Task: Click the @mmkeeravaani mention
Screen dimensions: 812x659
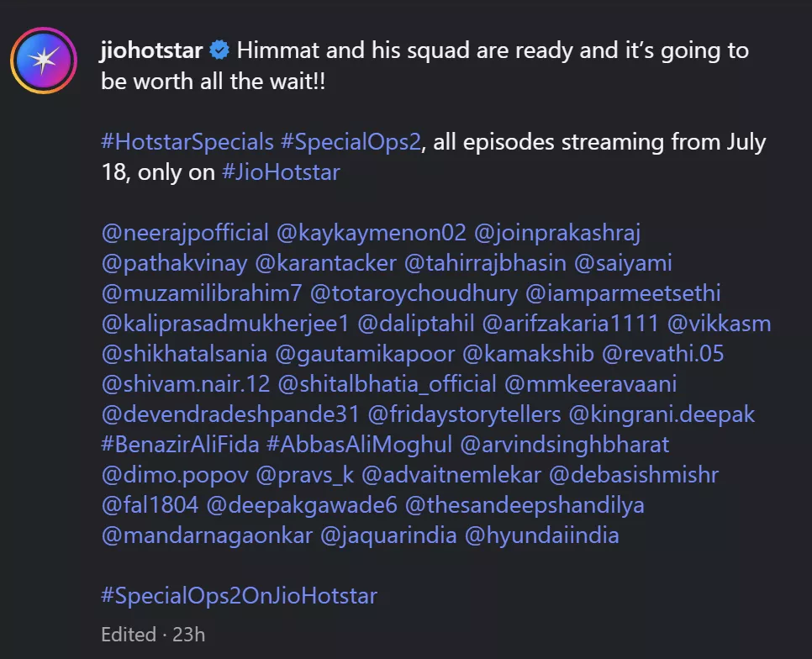Action: (590, 384)
